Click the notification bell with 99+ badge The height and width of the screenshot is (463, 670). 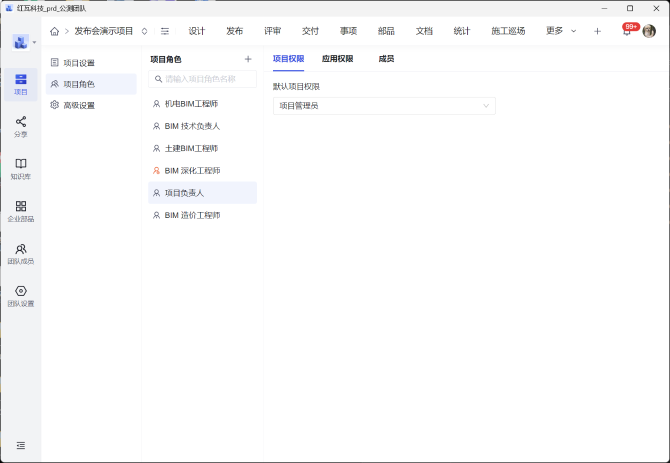(626, 31)
